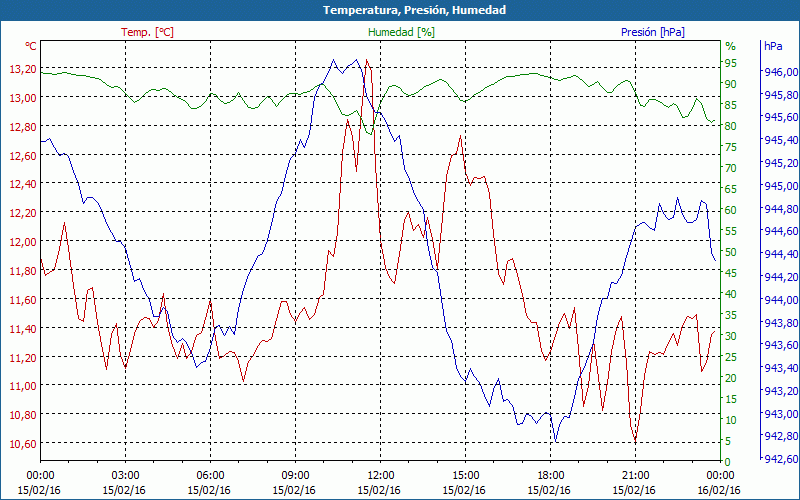Click the '13,00' temperature axis value

tap(23, 97)
